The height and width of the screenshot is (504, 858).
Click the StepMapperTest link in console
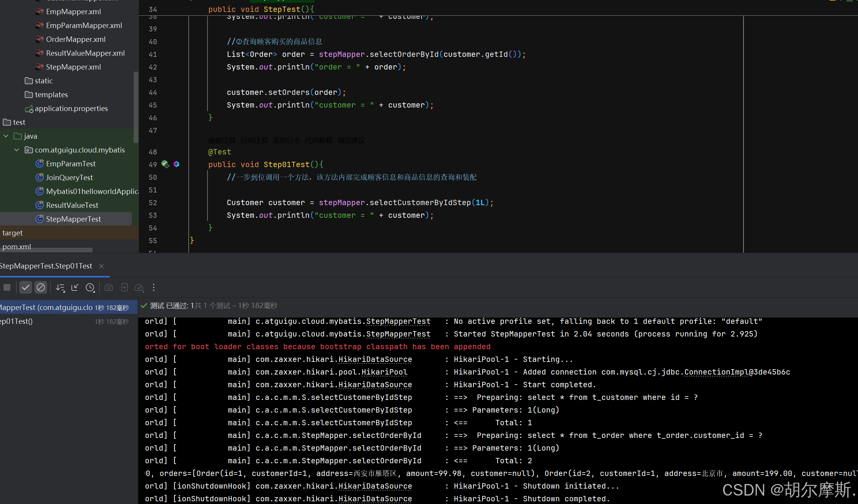tap(398, 321)
